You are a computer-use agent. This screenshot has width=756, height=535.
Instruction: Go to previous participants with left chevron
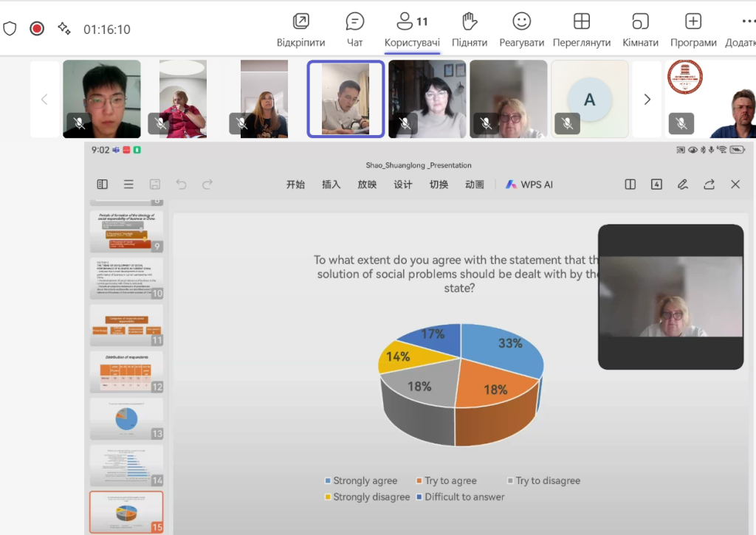(44, 100)
